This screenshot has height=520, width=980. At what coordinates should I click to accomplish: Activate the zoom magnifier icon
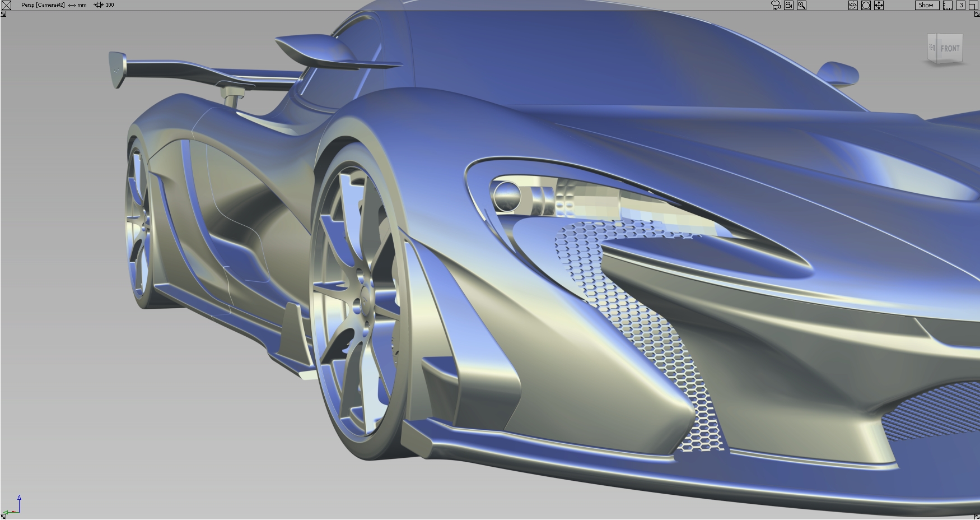pyautogui.click(x=801, y=5)
